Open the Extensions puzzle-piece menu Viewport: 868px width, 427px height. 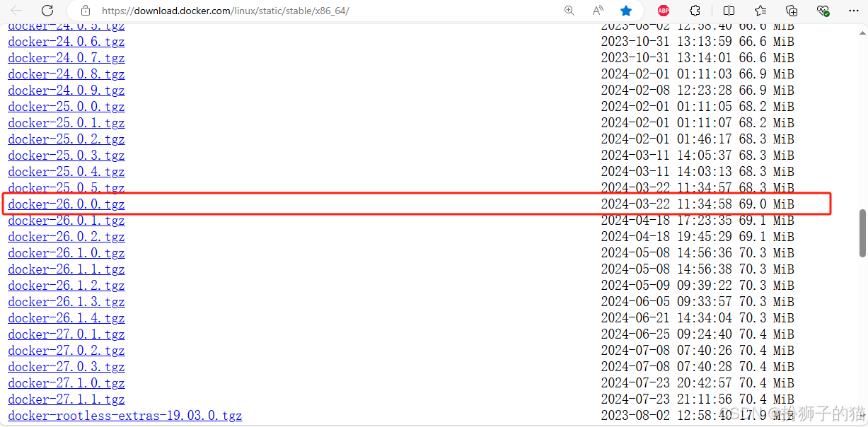[695, 11]
